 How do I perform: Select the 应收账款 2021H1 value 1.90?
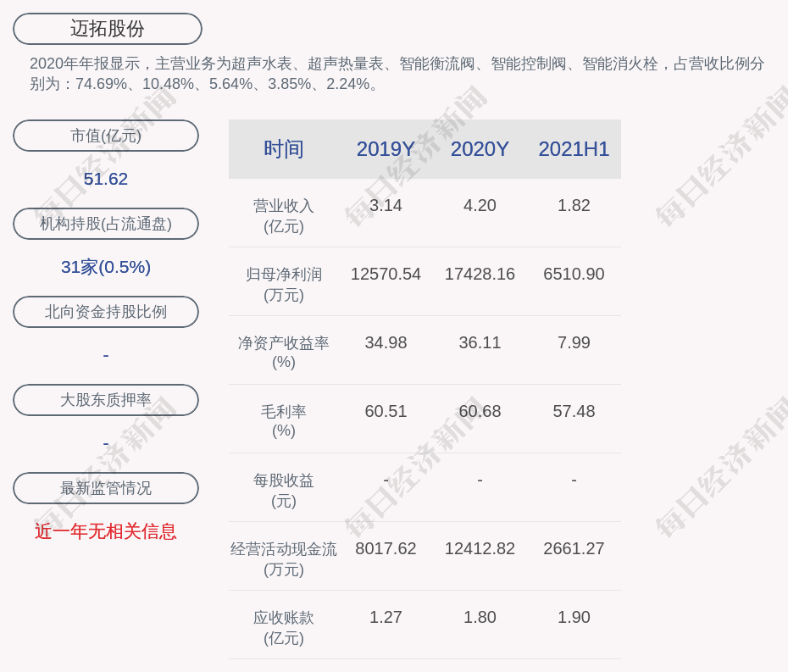point(574,618)
